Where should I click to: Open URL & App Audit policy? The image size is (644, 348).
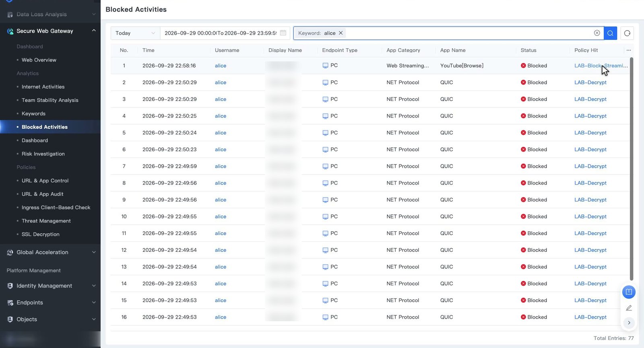[43, 194]
